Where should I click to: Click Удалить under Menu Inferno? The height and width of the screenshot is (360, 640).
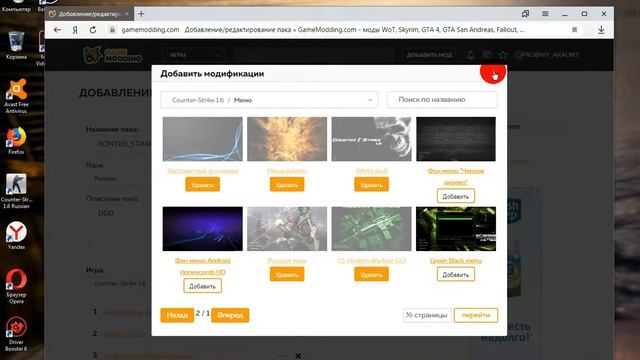(x=287, y=185)
